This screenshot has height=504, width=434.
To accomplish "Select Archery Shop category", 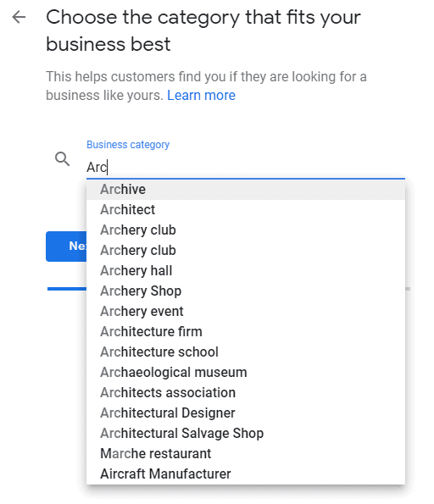I will click(246, 291).
